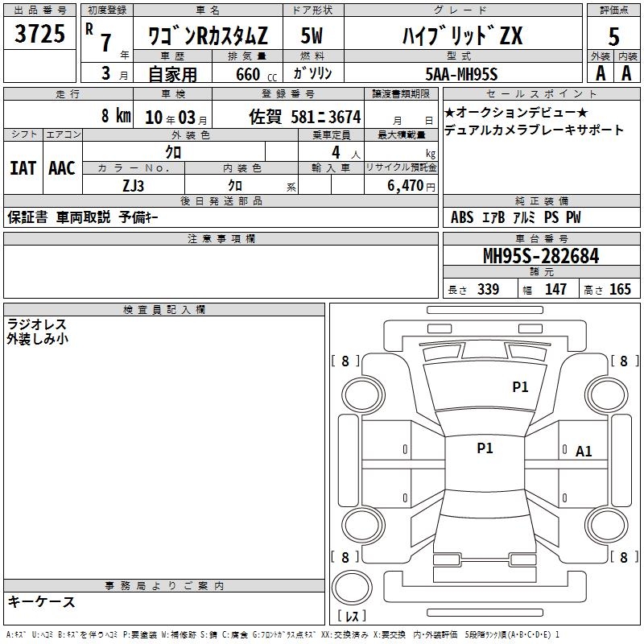Image resolution: width=644 pixels, height=644 pixels.
Task: Select the grade ハイブリッドZX
Action: point(462,36)
